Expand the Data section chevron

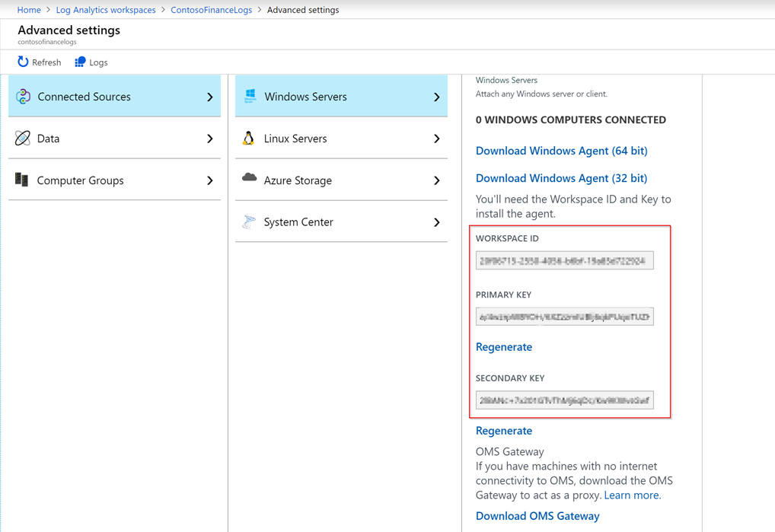click(212, 139)
